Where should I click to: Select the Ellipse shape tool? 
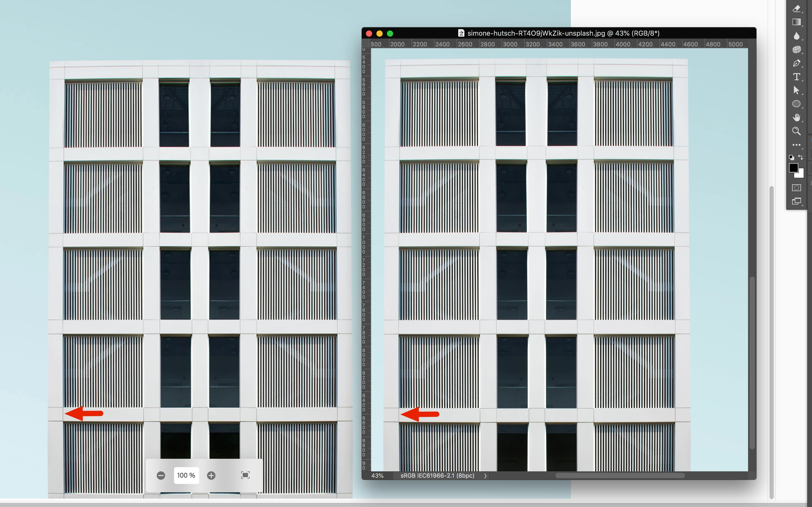coord(797,104)
